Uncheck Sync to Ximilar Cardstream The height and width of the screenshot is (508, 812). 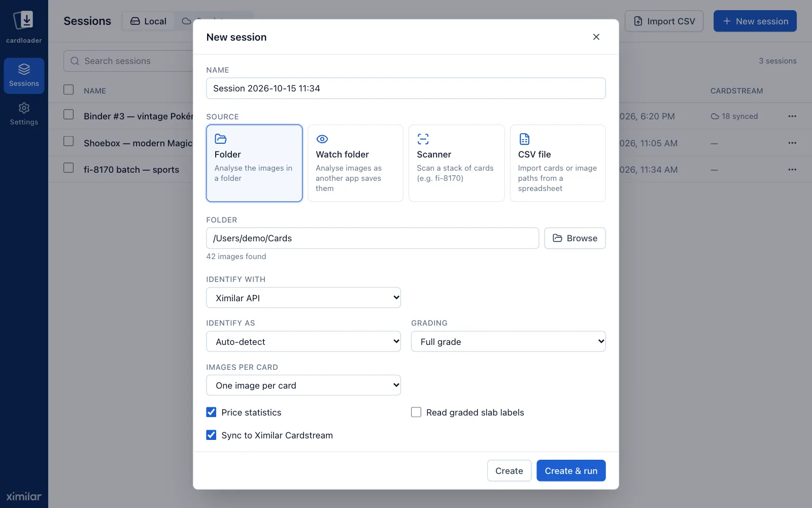coord(211,435)
